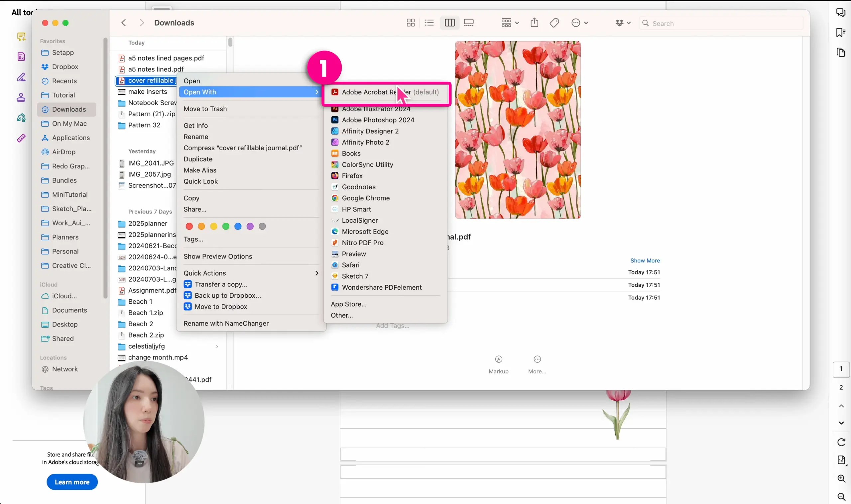The width and height of the screenshot is (851, 504).
Task: Click the tulip cover preview thumbnail
Action: point(518,130)
